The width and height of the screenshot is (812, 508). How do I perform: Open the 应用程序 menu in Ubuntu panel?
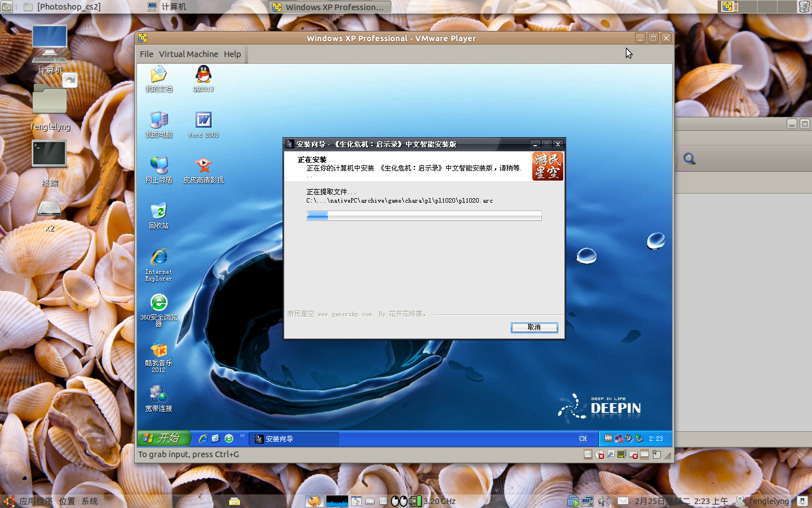click(x=36, y=501)
